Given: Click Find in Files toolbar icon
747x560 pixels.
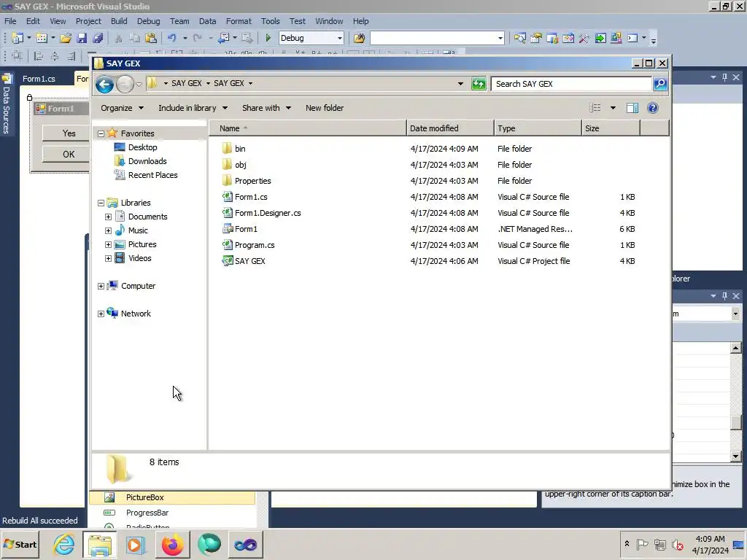Looking at the screenshot, I should 359,38.
